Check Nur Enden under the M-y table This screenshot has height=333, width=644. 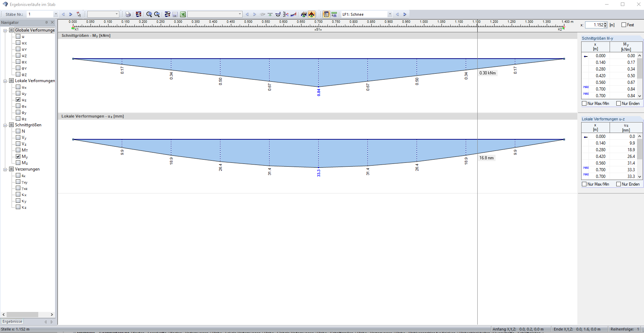[x=619, y=104]
